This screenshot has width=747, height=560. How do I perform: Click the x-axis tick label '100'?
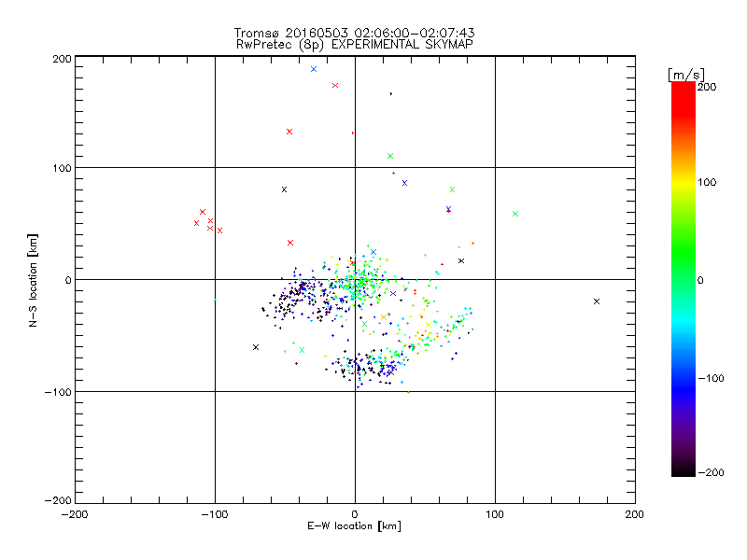click(x=495, y=515)
